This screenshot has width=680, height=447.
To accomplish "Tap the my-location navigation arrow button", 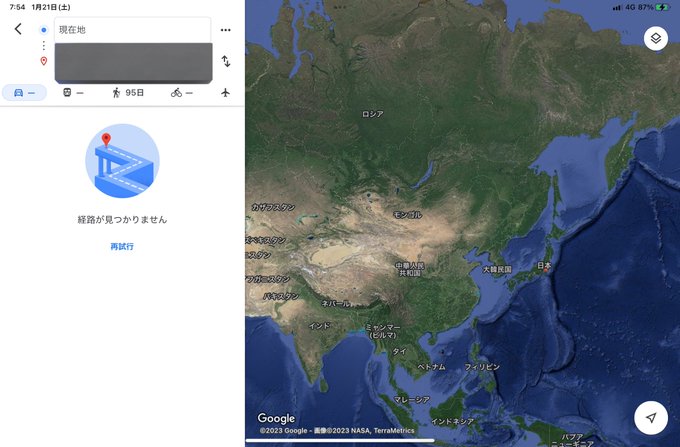I will pyautogui.click(x=651, y=418).
